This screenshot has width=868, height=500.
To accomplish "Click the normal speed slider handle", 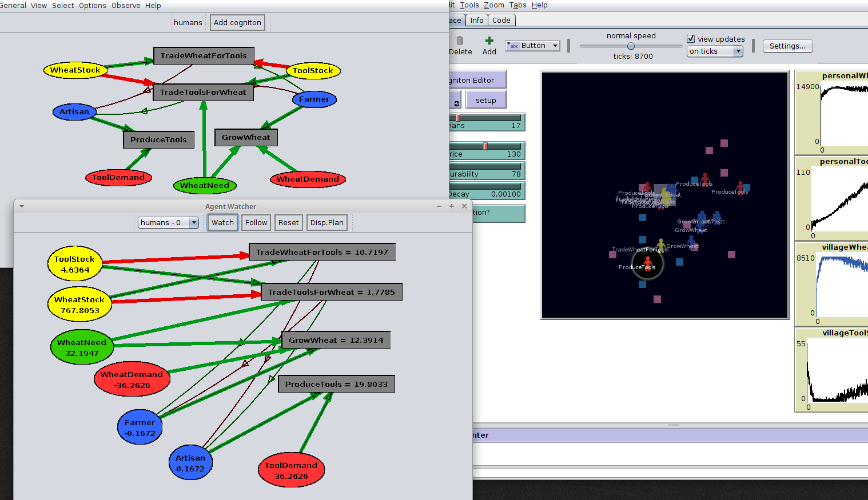I will [x=631, y=46].
